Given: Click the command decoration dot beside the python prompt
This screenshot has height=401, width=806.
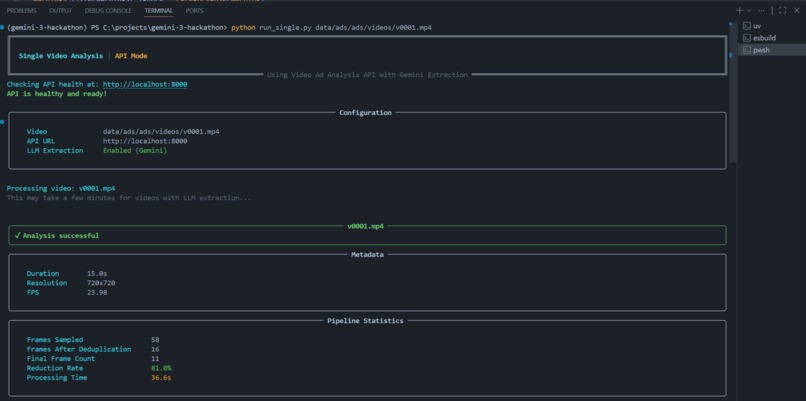Looking at the screenshot, I should pyautogui.click(x=3, y=27).
